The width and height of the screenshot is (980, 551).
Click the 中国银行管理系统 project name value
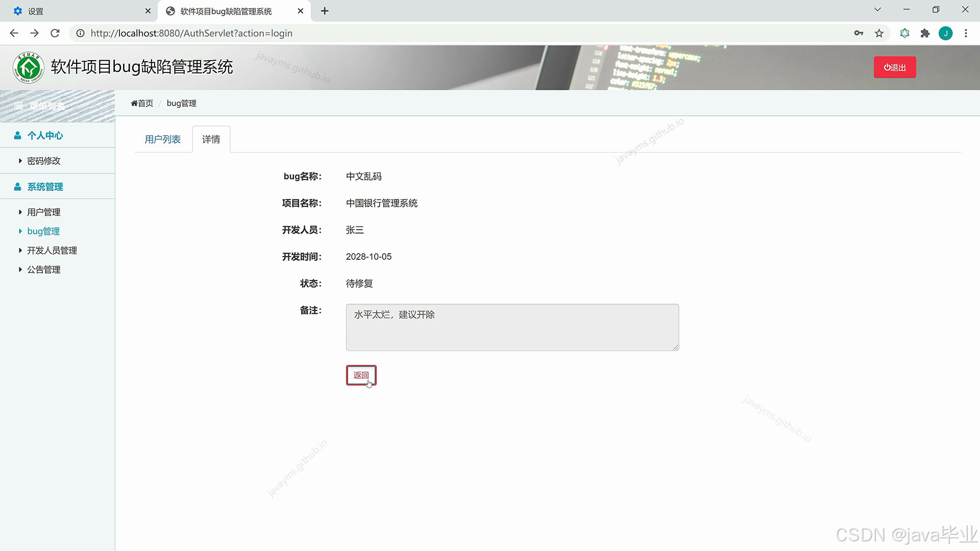[x=381, y=203]
